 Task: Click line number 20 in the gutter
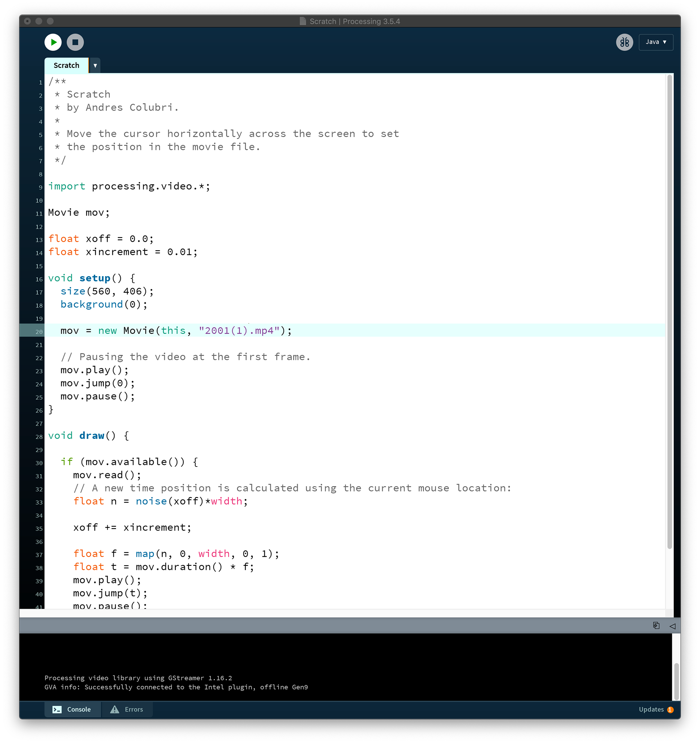point(39,332)
